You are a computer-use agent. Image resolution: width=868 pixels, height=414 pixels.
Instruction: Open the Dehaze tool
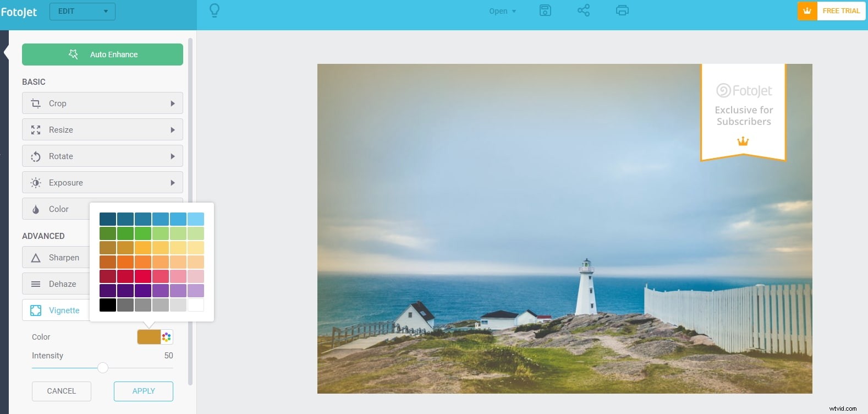pos(56,284)
